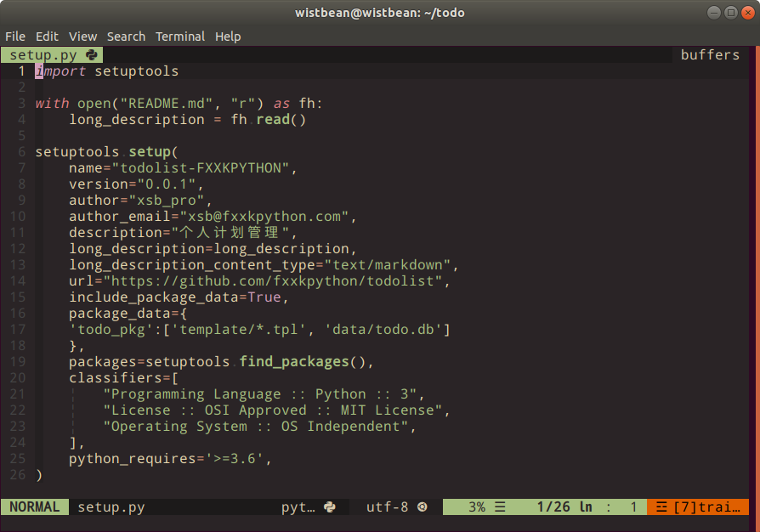Click the setup.py filename in statusline

(x=111, y=507)
